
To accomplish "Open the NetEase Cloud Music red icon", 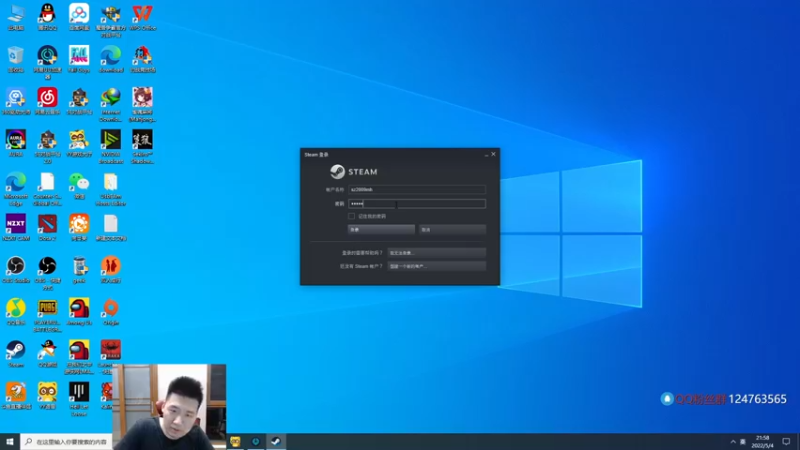I will 47,101.
